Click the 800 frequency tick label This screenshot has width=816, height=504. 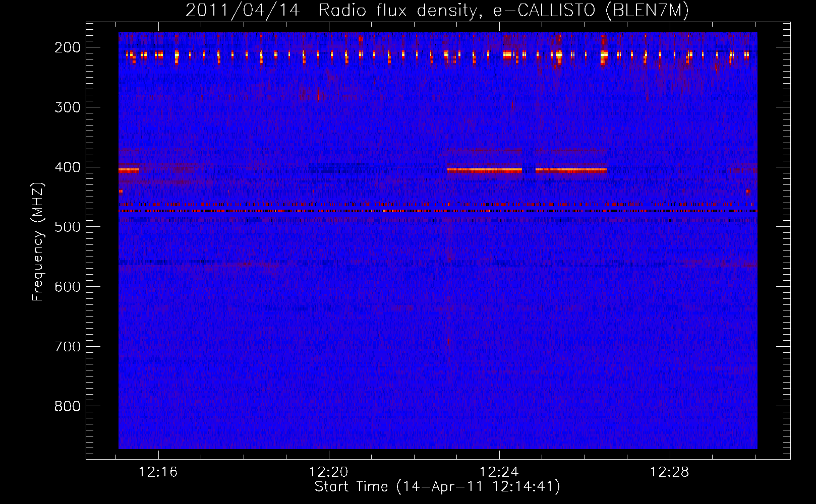coord(68,406)
